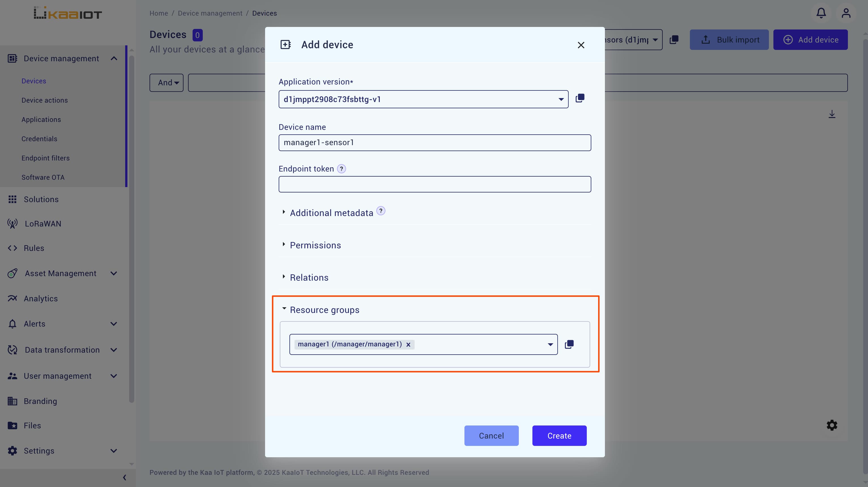This screenshot has width=868, height=487.
Task: Click the Device name input field
Action: pyautogui.click(x=435, y=143)
